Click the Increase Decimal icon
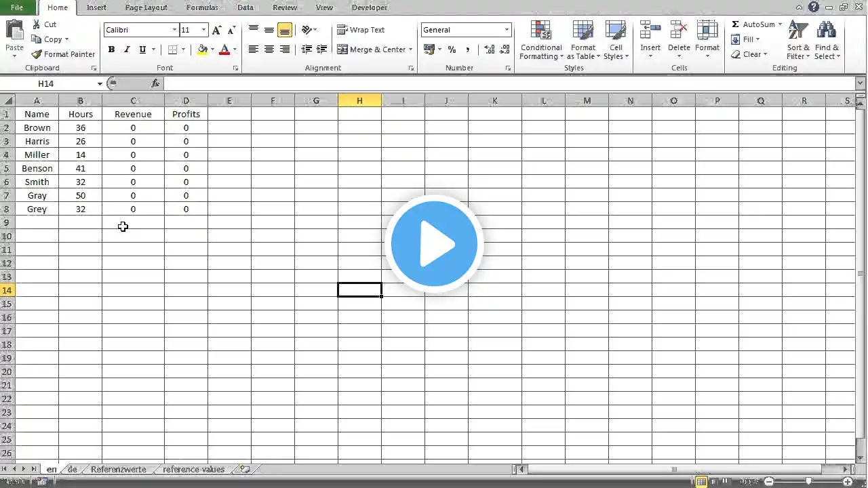Screen dimensions: 868x488 pyautogui.click(x=490, y=49)
